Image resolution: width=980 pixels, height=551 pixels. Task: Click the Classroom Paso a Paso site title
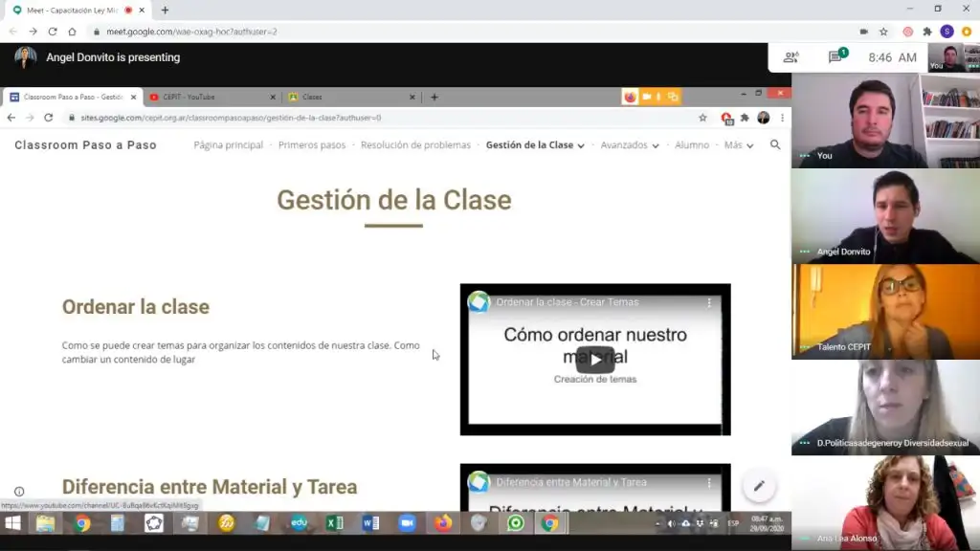[x=85, y=145]
